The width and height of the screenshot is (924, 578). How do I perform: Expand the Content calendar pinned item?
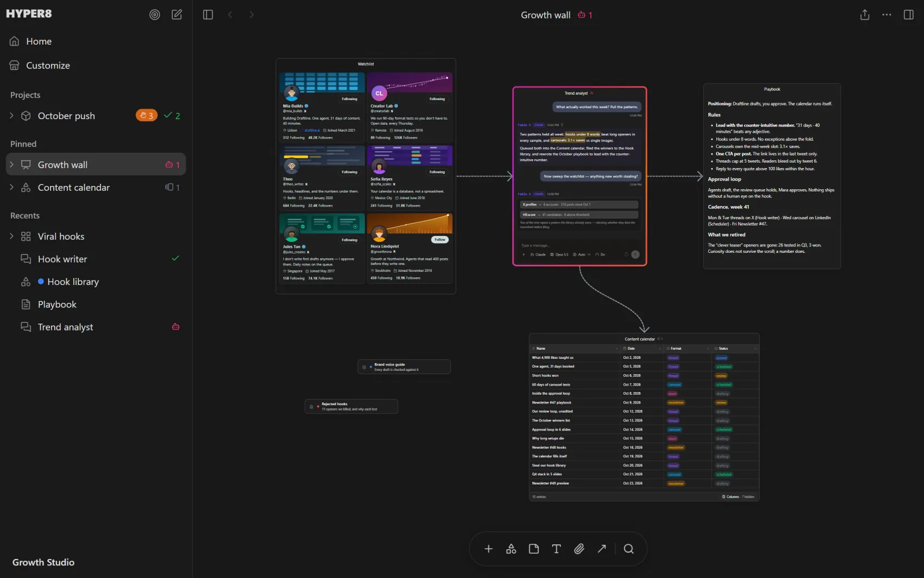click(x=11, y=188)
